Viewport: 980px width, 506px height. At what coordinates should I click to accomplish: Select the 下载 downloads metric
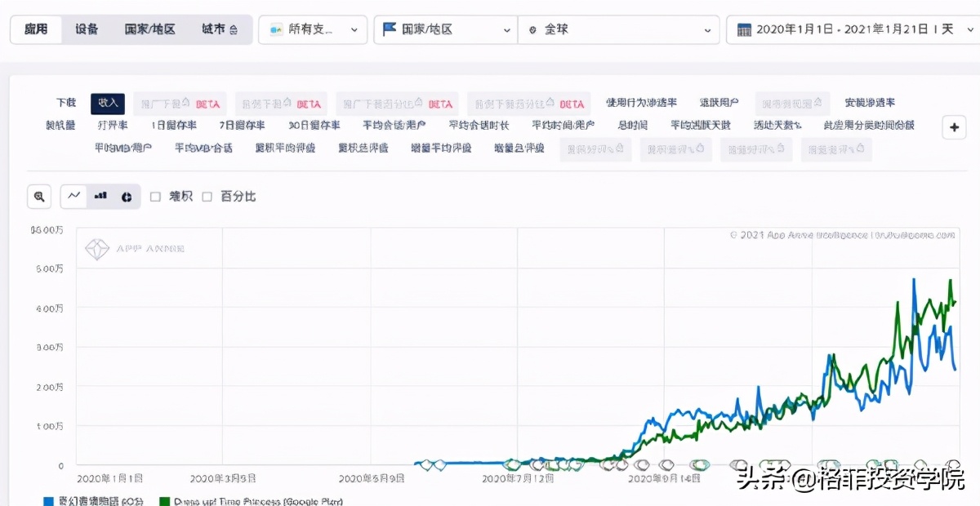65,103
